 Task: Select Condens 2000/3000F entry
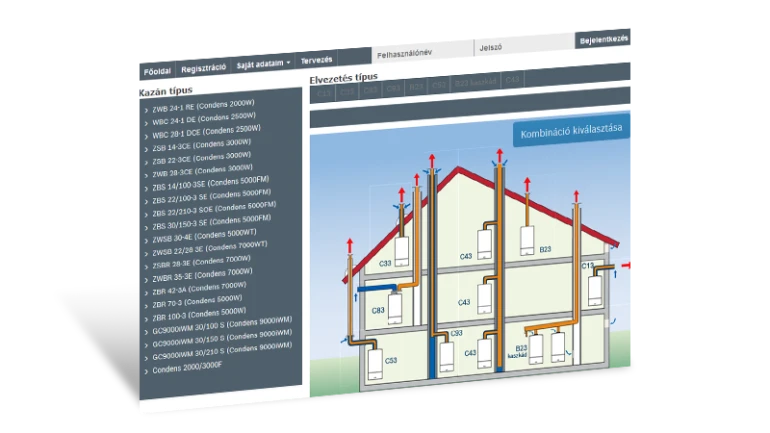point(187,368)
